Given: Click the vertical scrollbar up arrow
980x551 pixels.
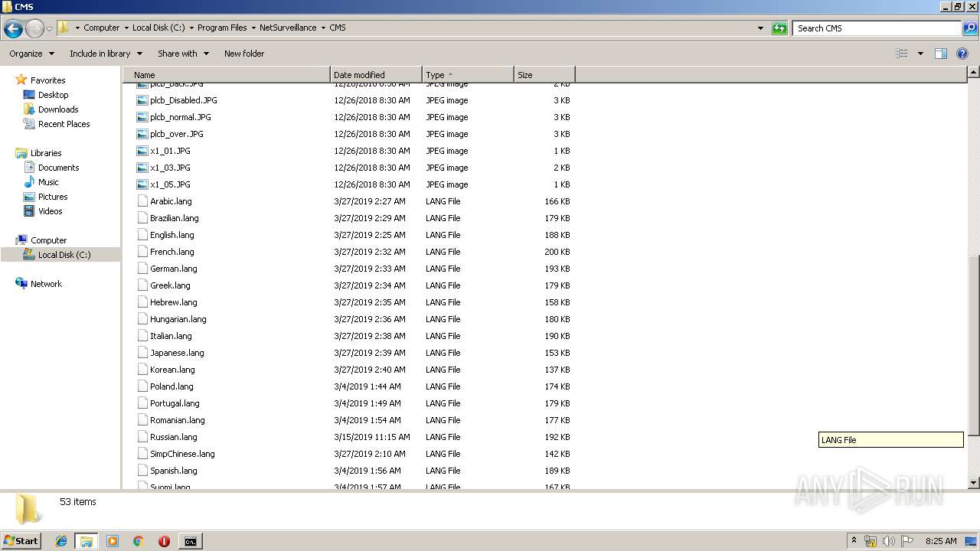Looking at the screenshot, I should pyautogui.click(x=974, y=73).
